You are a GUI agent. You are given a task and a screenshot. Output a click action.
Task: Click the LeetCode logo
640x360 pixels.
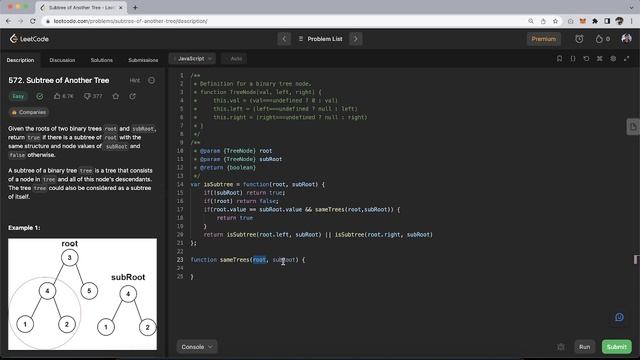click(29, 39)
